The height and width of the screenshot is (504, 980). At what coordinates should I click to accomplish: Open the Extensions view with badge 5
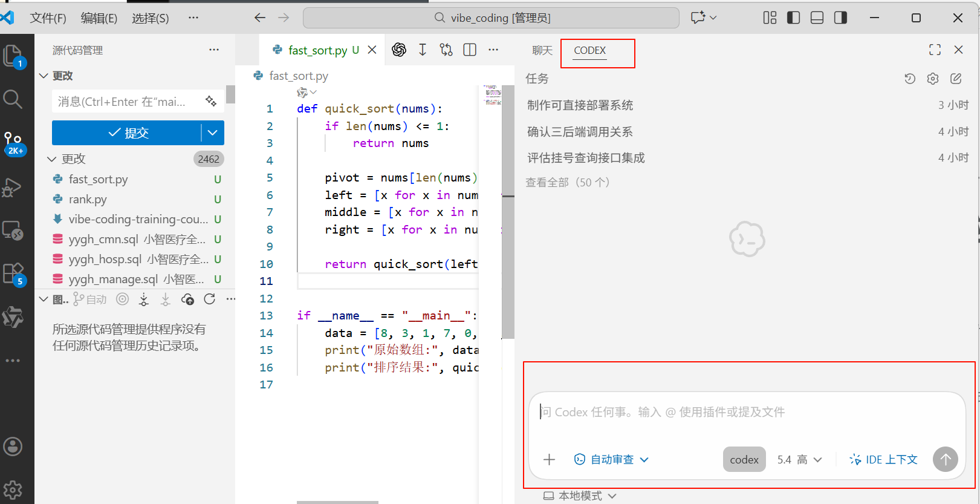click(13, 274)
